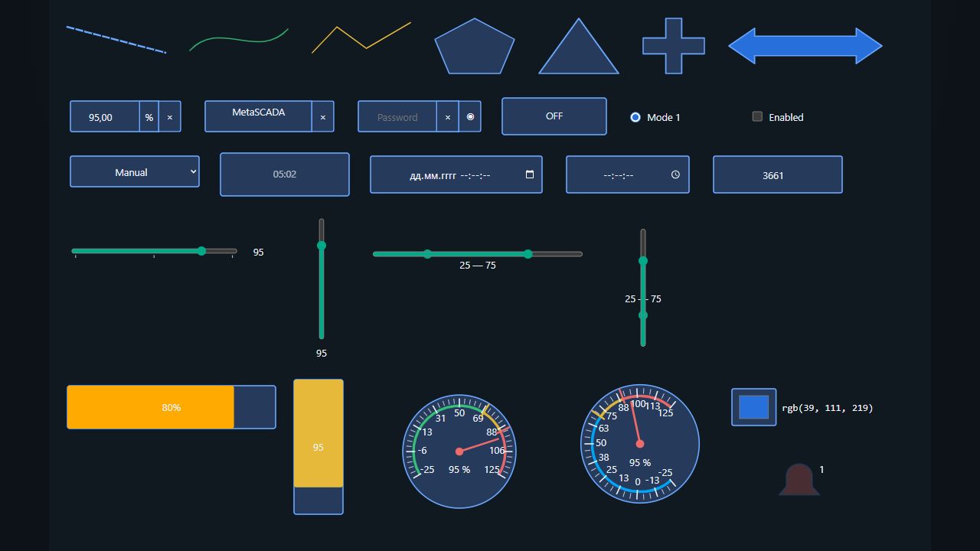980x551 pixels.
Task: Click the vertical yellow level bar showing 95
Action: click(318, 447)
